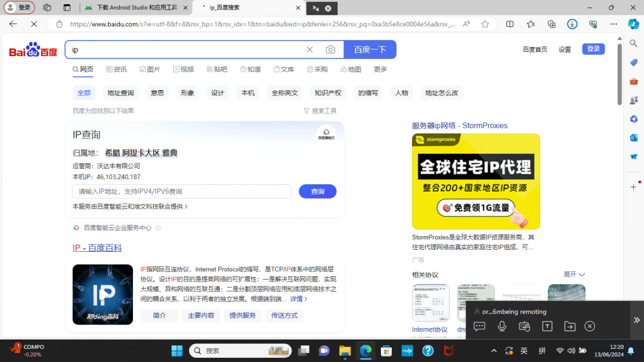Open Browser essentials heart icon
The width and height of the screenshot is (644, 362).
click(593, 24)
